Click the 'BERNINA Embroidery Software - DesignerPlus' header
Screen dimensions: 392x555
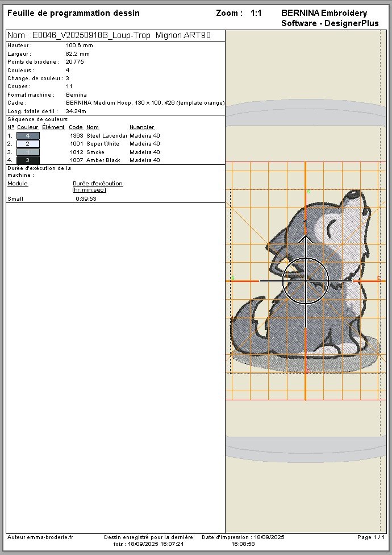pyautogui.click(x=330, y=18)
